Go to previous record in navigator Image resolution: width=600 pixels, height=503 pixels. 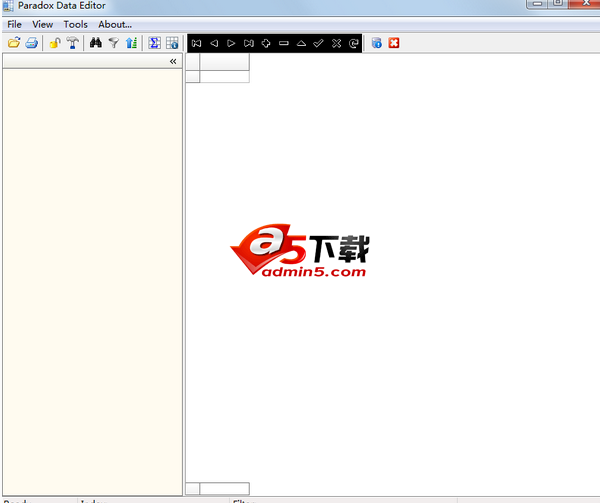214,43
